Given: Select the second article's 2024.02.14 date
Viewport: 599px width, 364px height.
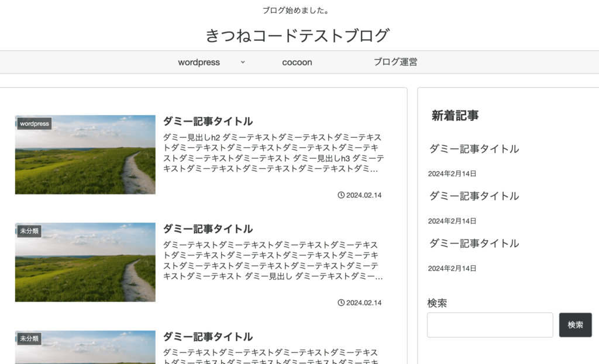Looking at the screenshot, I should click(x=364, y=303).
